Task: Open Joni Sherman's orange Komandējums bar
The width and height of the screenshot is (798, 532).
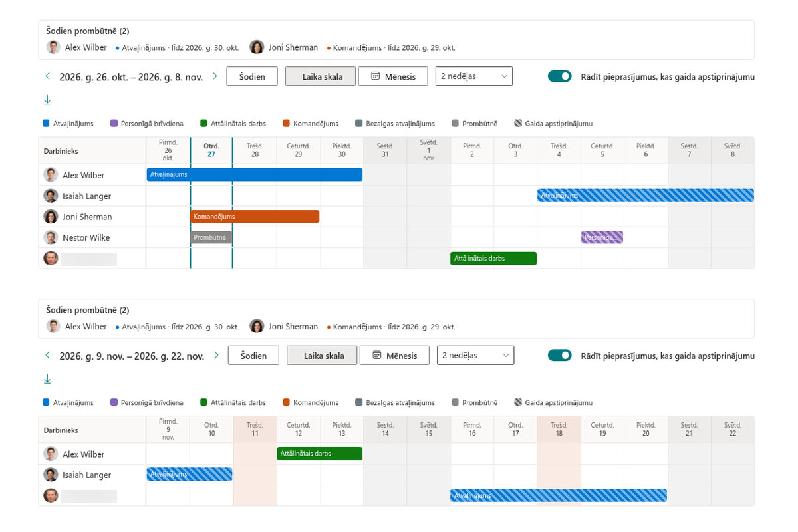Action: click(x=255, y=217)
